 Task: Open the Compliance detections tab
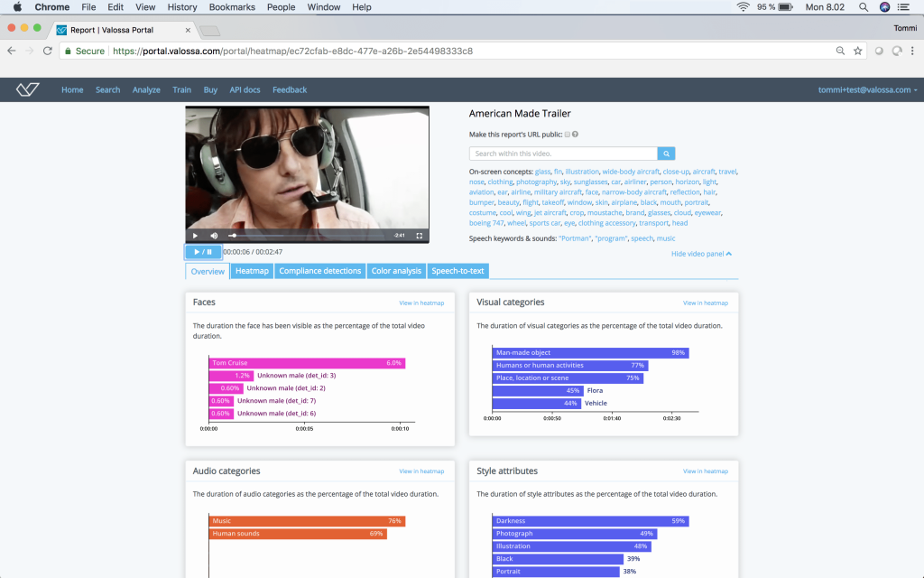320,271
